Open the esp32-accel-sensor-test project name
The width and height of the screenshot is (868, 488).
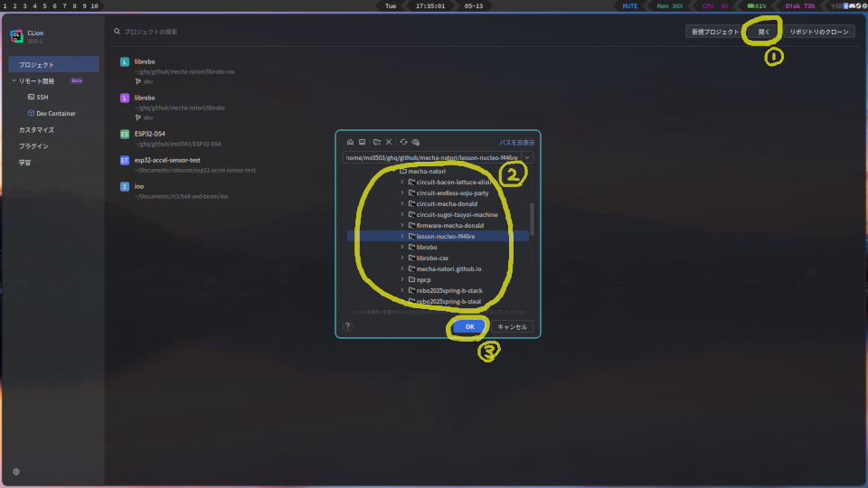[167, 161]
